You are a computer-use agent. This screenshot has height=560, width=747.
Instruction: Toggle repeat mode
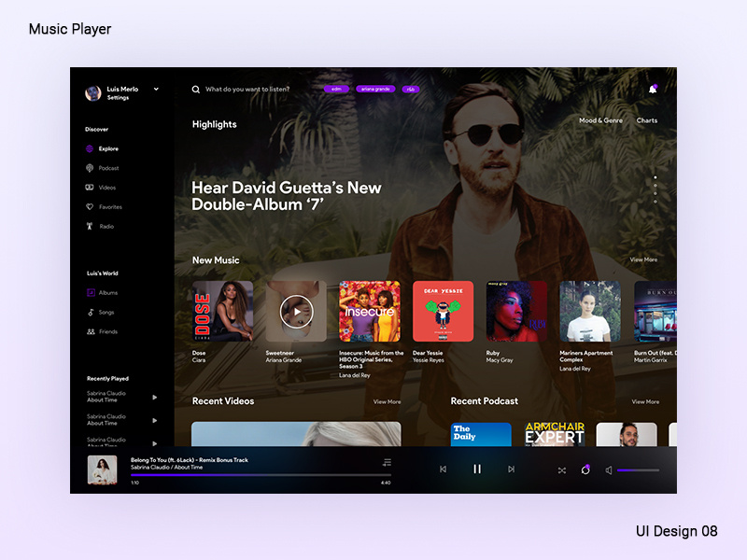coord(585,470)
